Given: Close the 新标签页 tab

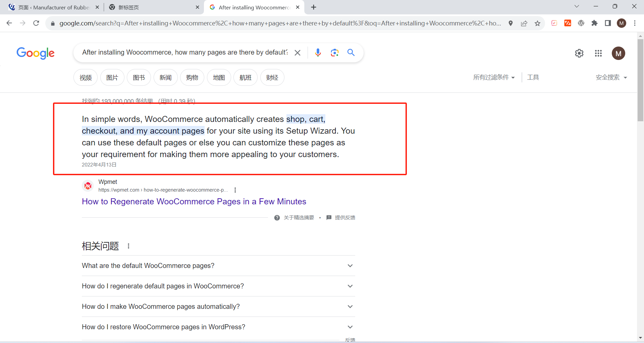Looking at the screenshot, I should 197,7.
